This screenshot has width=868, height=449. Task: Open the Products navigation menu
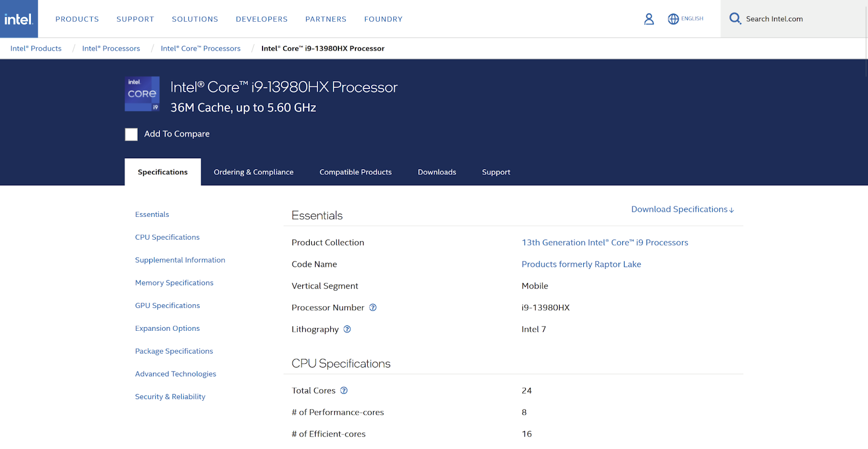point(77,19)
